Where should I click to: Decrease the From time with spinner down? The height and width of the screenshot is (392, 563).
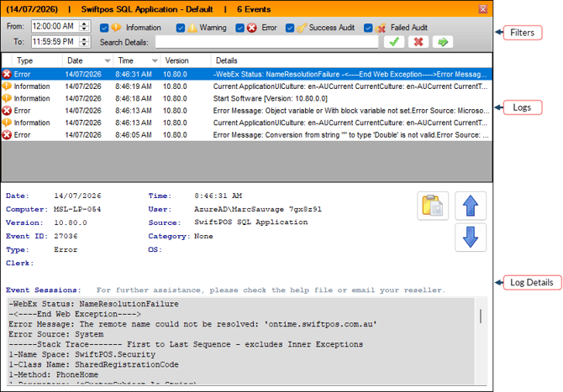pyautogui.click(x=84, y=29)
